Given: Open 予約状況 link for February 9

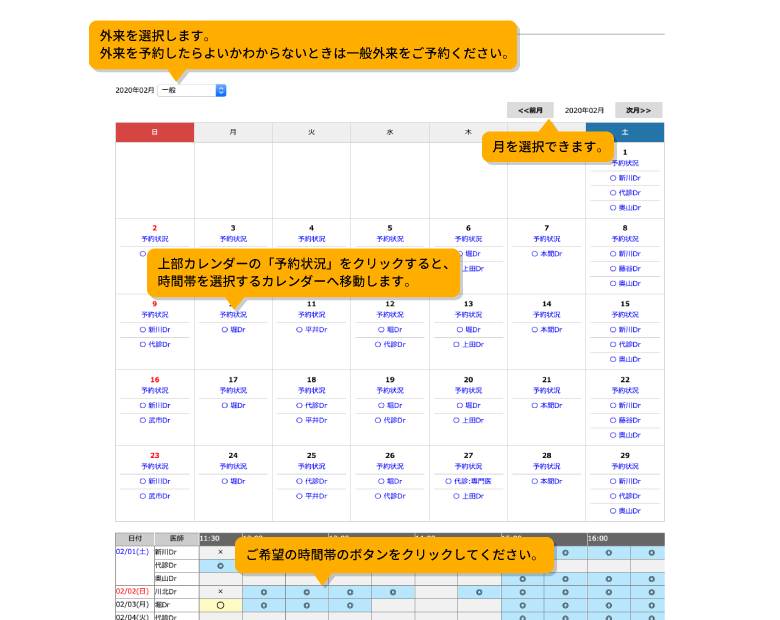Looking at the screenshot, I should point(155,315).
